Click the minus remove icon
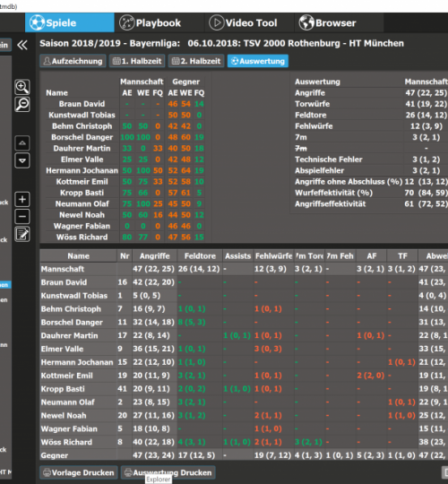Viewport: 448px width, 484px height. pyautogui.click(x=22, y=216)
